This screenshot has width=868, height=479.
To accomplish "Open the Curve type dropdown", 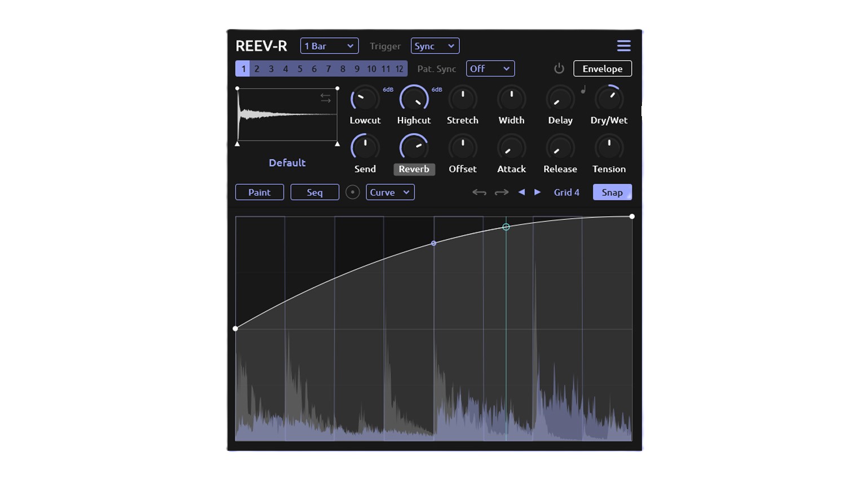I will (x=390, y=192).
